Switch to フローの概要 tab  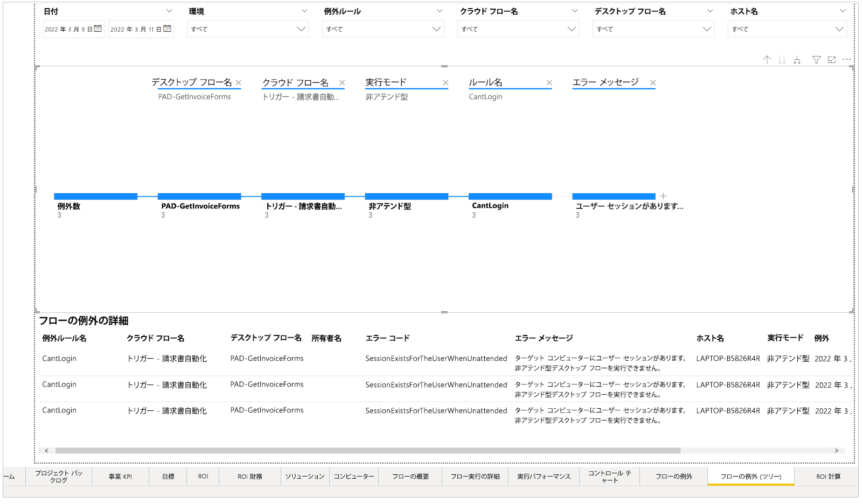[x=410, y=477]
